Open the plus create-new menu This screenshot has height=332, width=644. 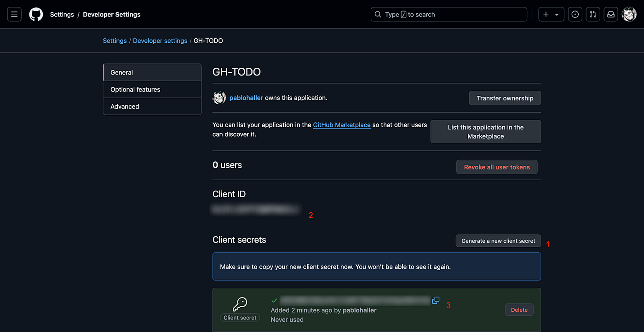(x=551, y=14)
